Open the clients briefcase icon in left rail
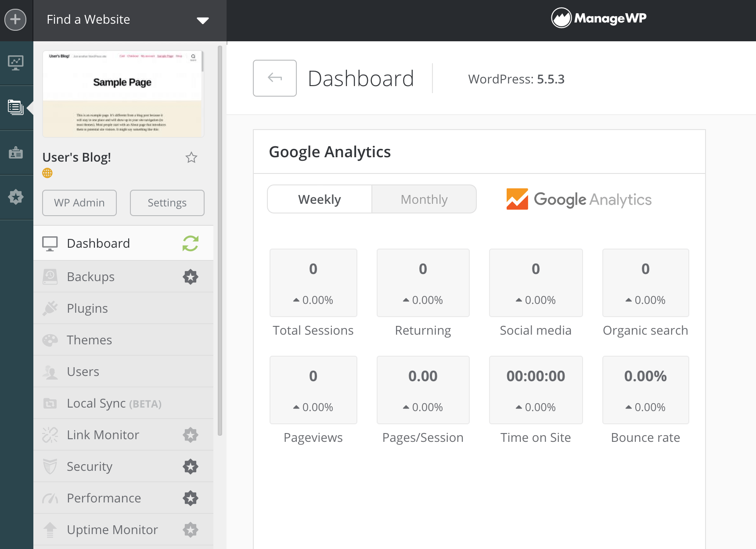756x549 pixels. click(x=16, y=153)
